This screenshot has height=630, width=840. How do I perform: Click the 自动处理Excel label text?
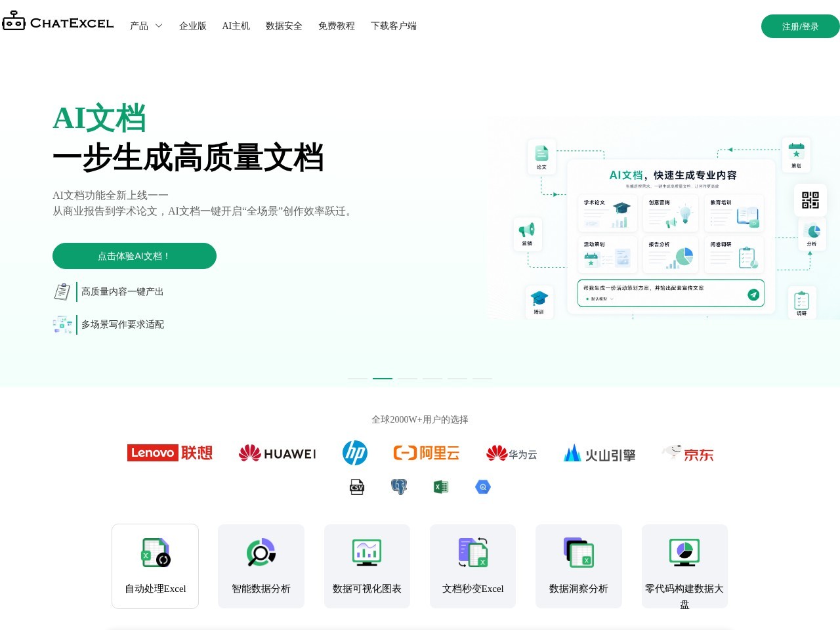click(156, 589)
